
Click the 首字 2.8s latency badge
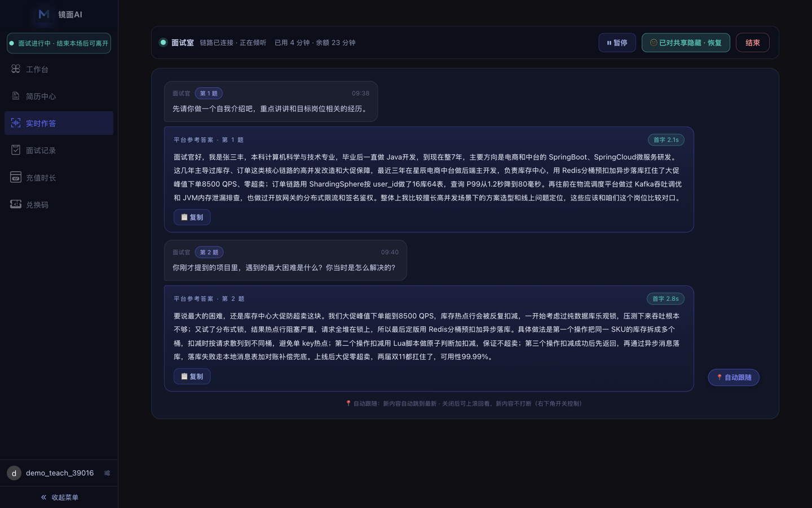click(665, 299)
